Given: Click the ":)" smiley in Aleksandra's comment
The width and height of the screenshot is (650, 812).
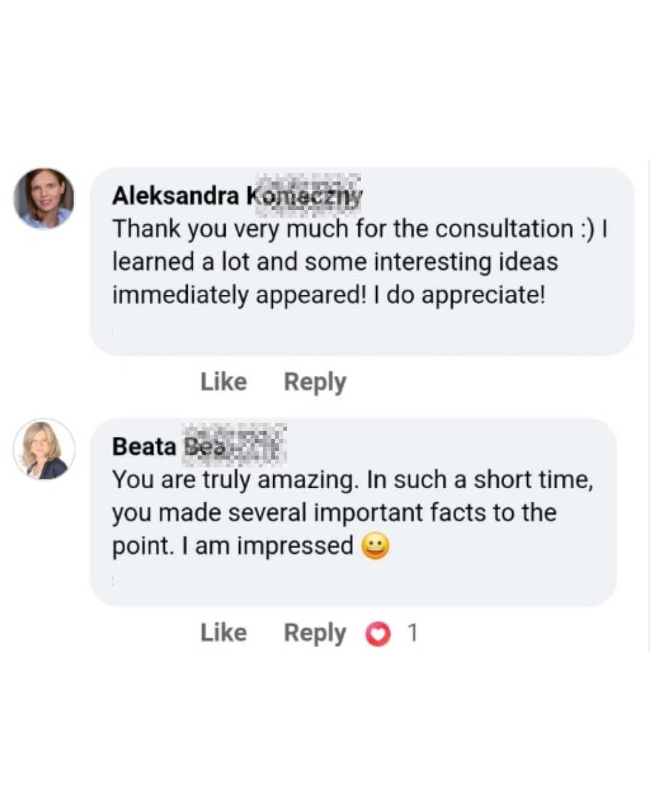Looking at the screenshot, I should coord(587,229).
